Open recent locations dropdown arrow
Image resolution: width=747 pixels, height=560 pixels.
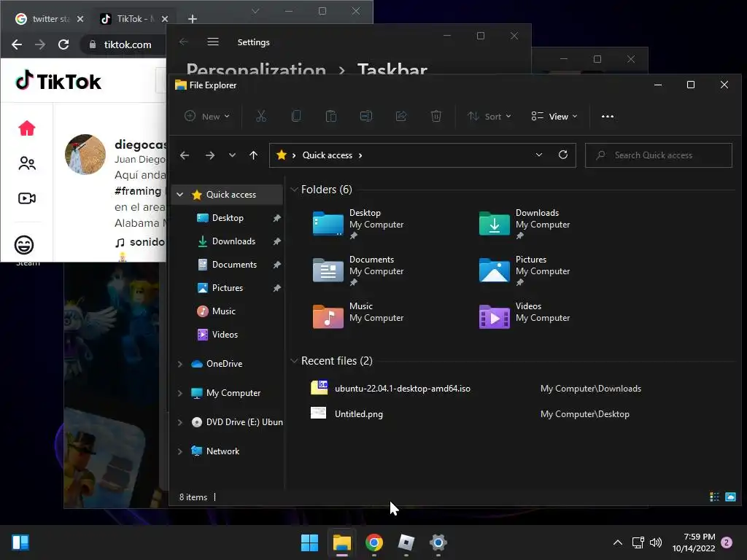[232, 155]
